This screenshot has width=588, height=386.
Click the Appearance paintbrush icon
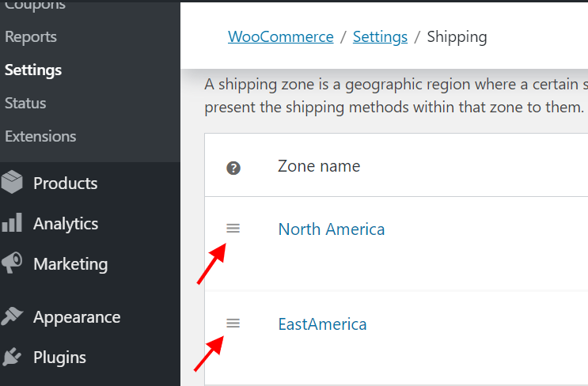coord(12,316)
